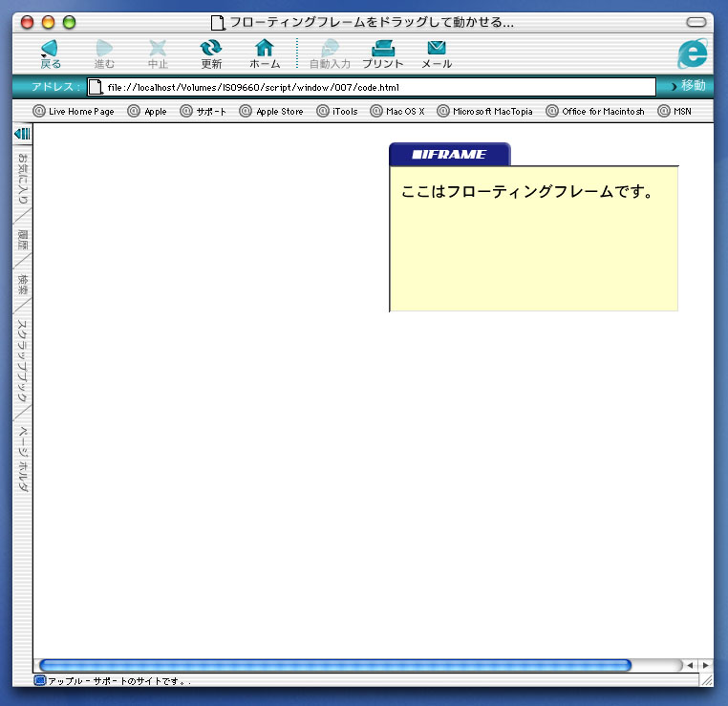Go to Home (ホーム) icon
Screen dimensions: 728x706
(265, 49)
